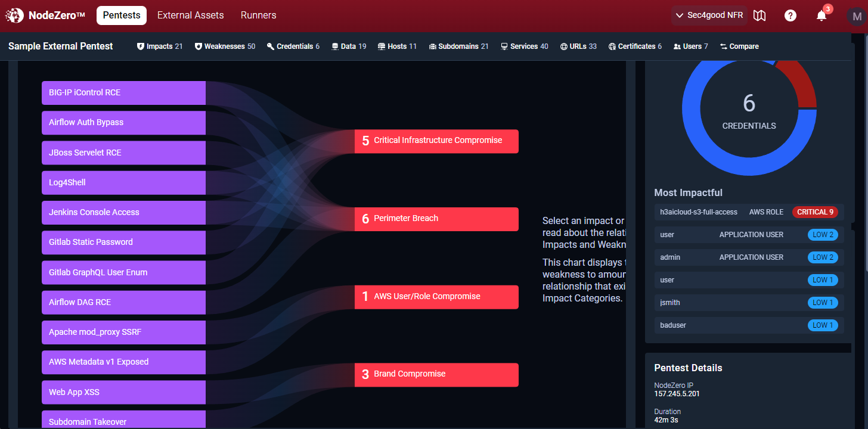Open the Compare view

click(739, 46)
